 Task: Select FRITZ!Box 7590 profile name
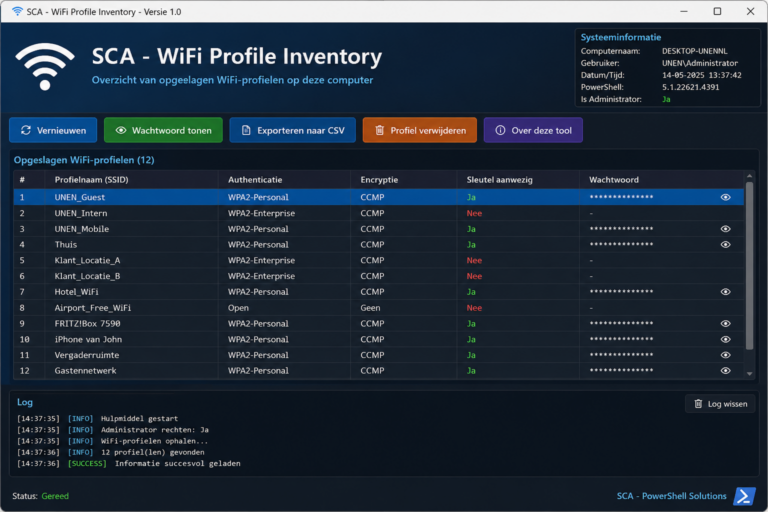(x=87, y=323)
